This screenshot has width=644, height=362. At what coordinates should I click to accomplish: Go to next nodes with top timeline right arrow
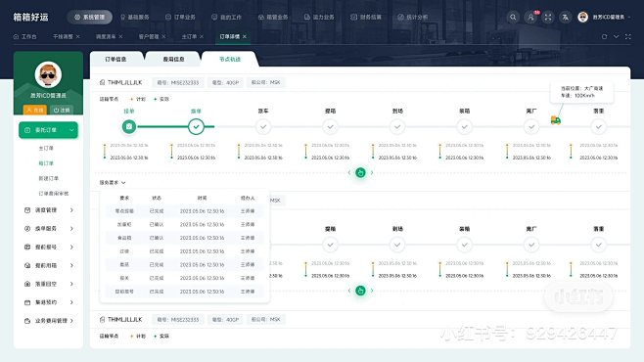pyautogui.click(x=372, y=173)
